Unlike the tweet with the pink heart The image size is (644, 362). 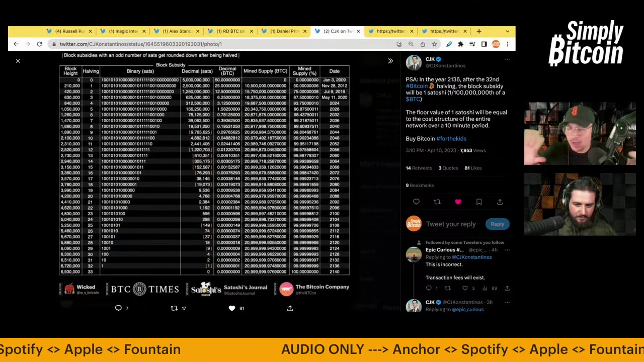(x=458, y=202)
